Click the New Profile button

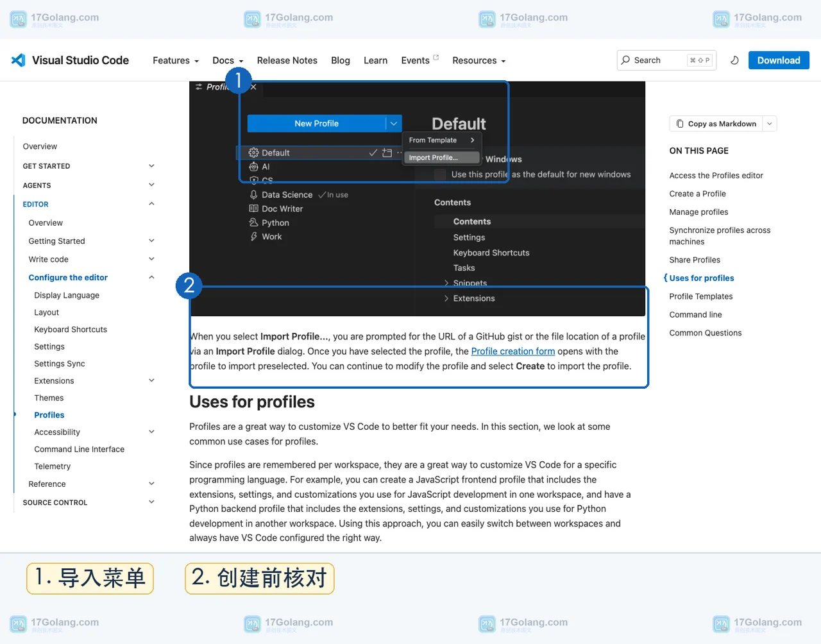click(x=317, y=123)
